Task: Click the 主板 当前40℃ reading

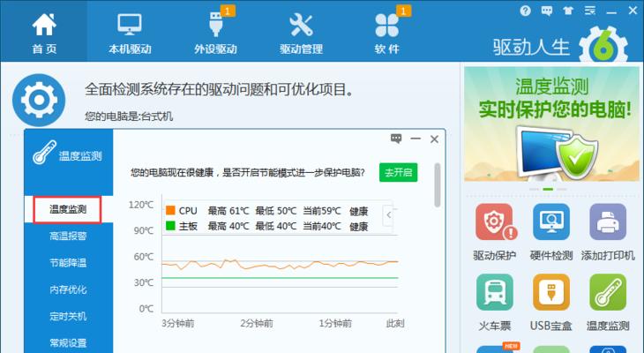Action: 322,226
